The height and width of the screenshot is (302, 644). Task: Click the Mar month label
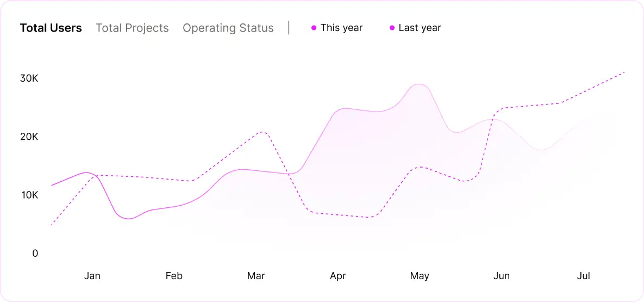(x=256, y=276)
